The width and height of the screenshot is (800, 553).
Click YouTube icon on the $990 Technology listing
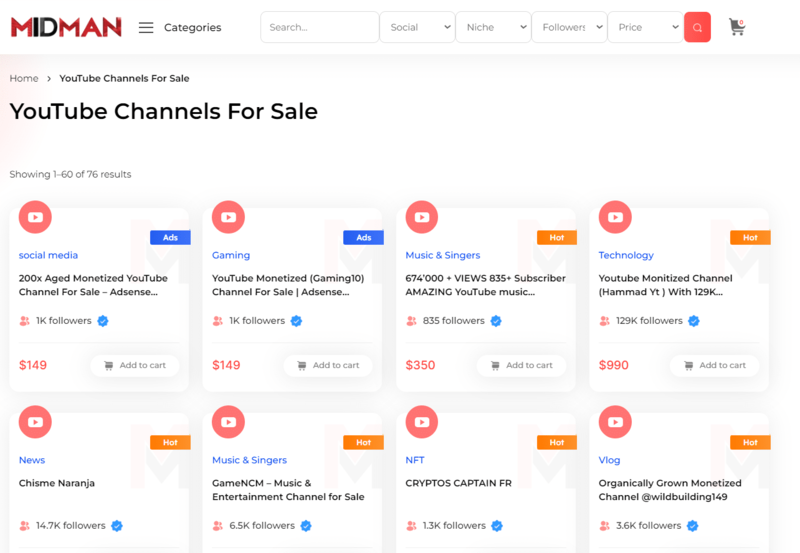click(x=615, y=216)
